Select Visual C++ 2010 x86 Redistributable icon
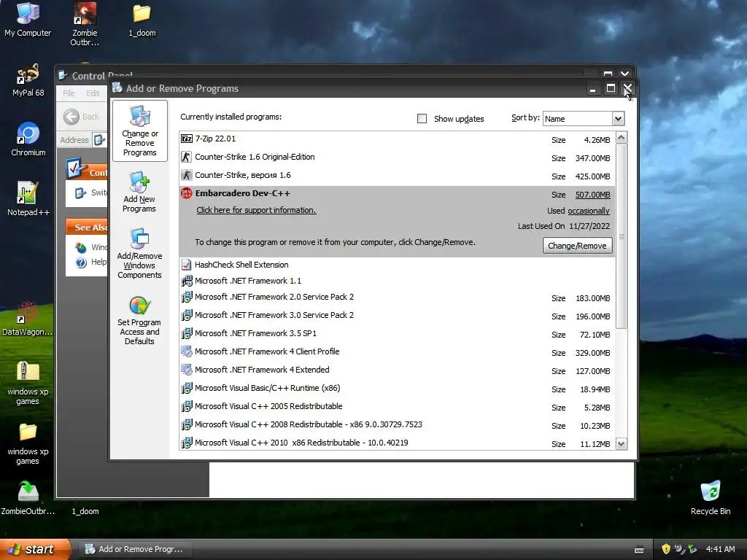Viewport: 747px width, 560px height. point(187,443)
